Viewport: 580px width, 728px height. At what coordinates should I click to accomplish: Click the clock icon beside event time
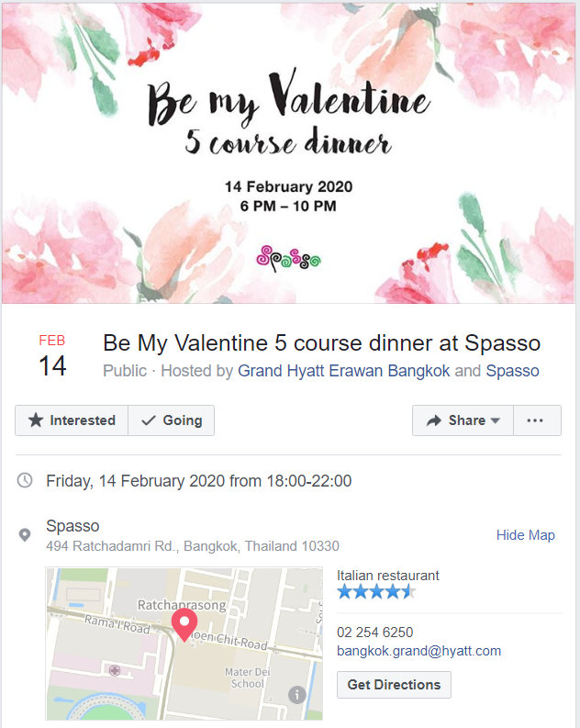click(26, 480)
